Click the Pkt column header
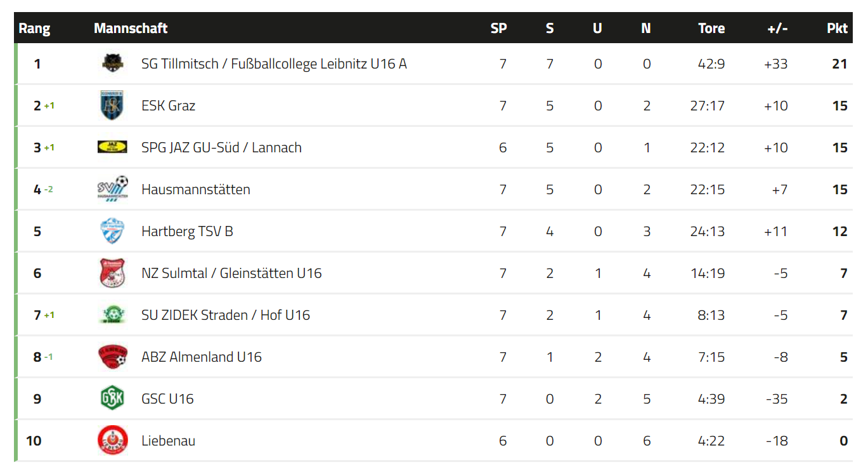Screen dimensions: 868x476 (x=837, y=29)
